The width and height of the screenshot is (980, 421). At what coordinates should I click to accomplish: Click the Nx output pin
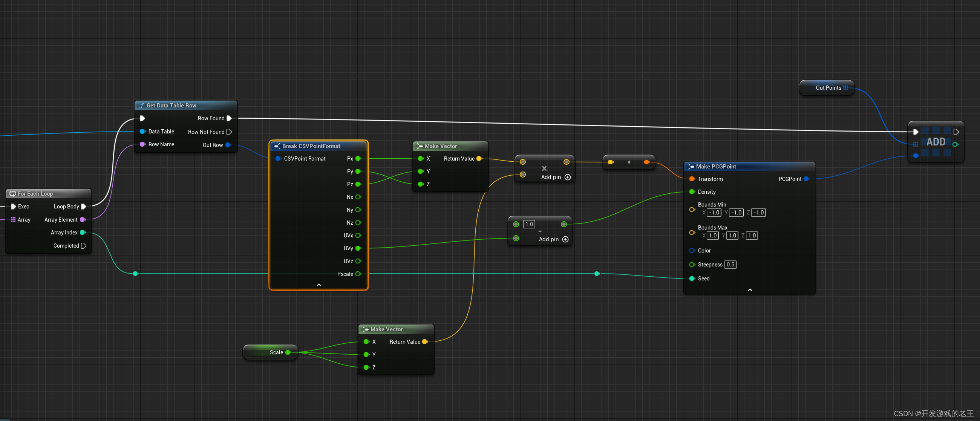[358, 197]
